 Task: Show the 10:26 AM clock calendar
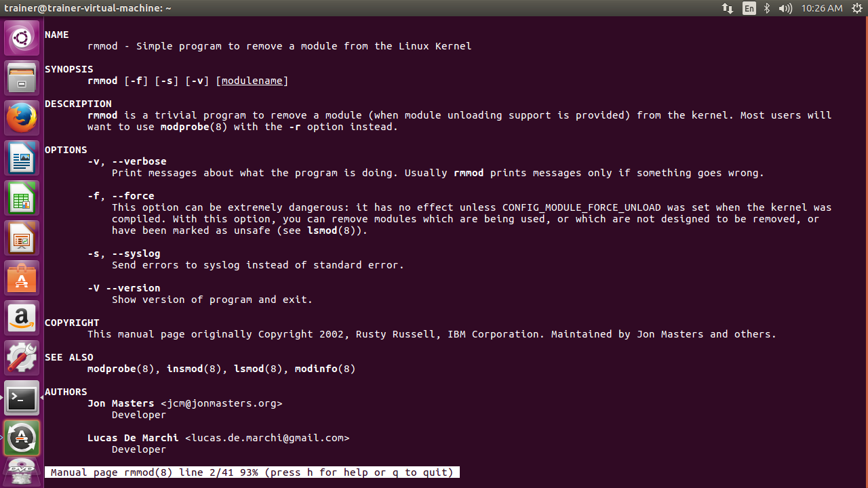click(x=821, y=8)
